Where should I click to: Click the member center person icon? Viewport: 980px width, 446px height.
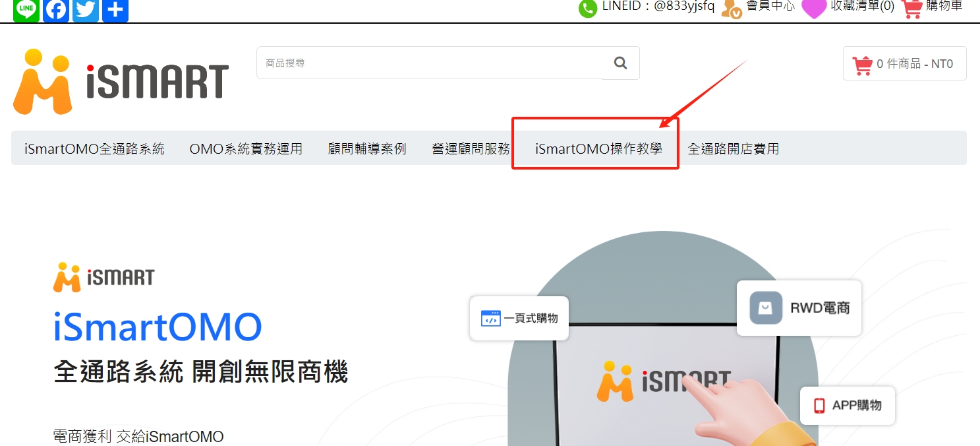coord(732,8)
